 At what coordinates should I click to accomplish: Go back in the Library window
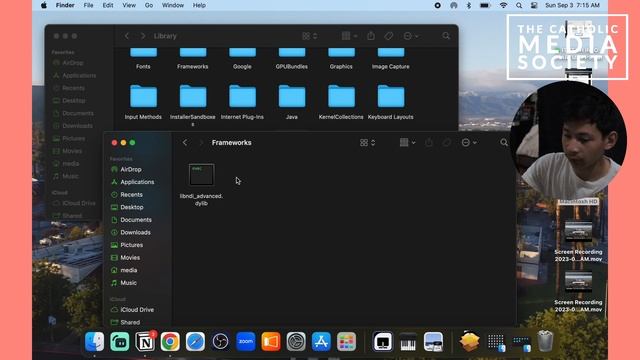click(x=127, y=36)
